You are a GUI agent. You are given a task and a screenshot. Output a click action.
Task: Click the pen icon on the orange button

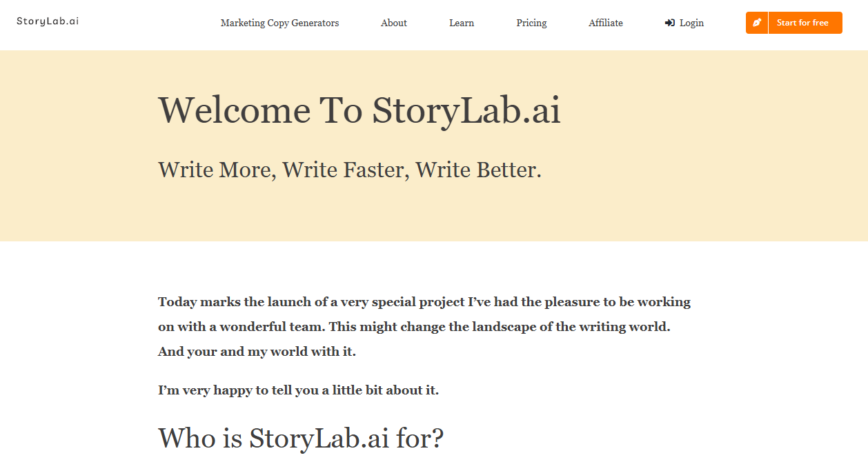point(757,23)
